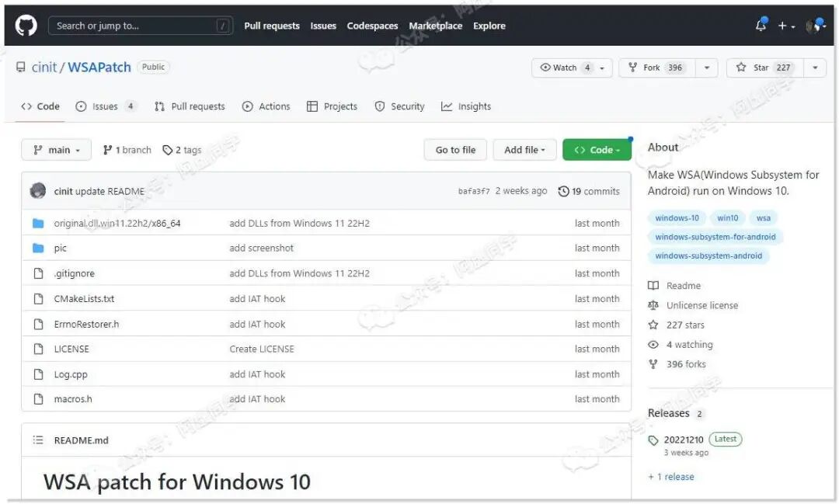Open the update README commit message

pyautogui.click(x=110, y=191)
